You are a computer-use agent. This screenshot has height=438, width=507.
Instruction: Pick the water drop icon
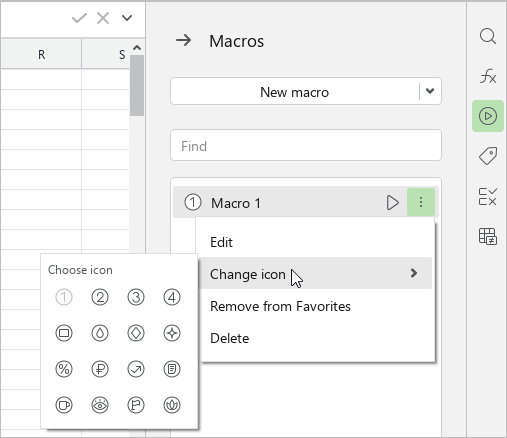point(100,333)
